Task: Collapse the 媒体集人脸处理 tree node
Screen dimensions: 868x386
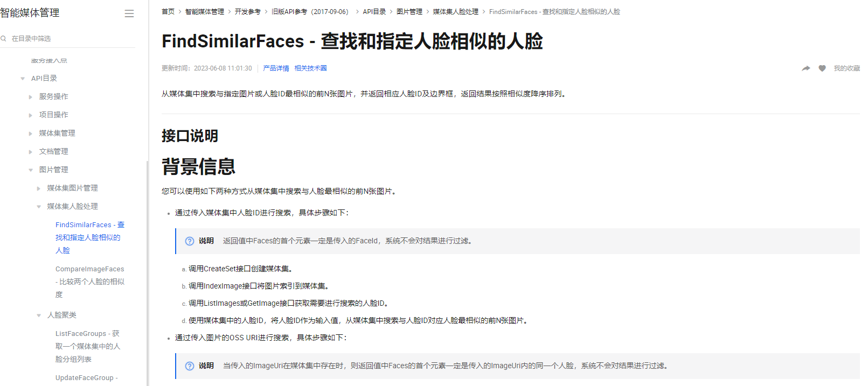Action: coord(39,207)
